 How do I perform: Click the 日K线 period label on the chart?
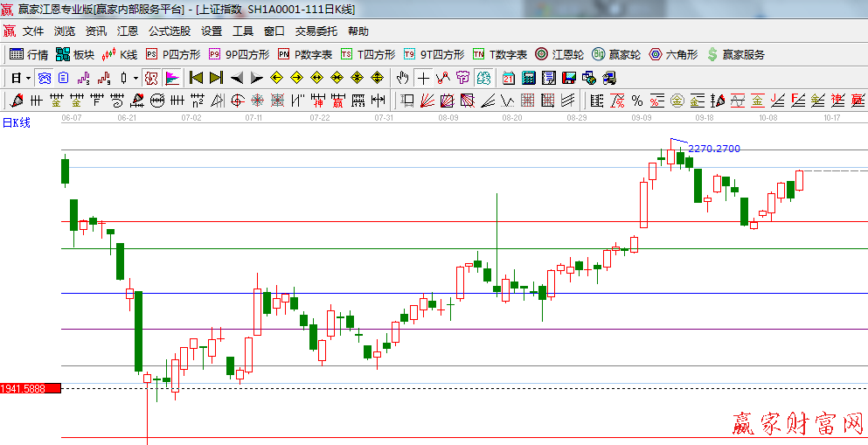tap(16, 122)
